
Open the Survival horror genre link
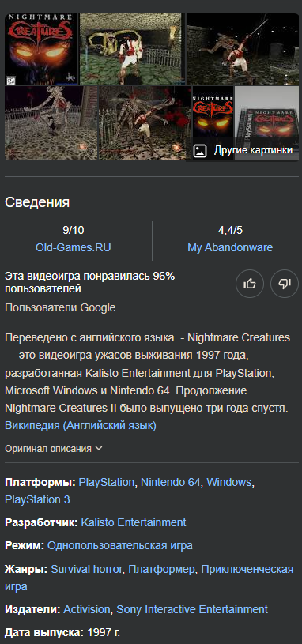(86, 569)
